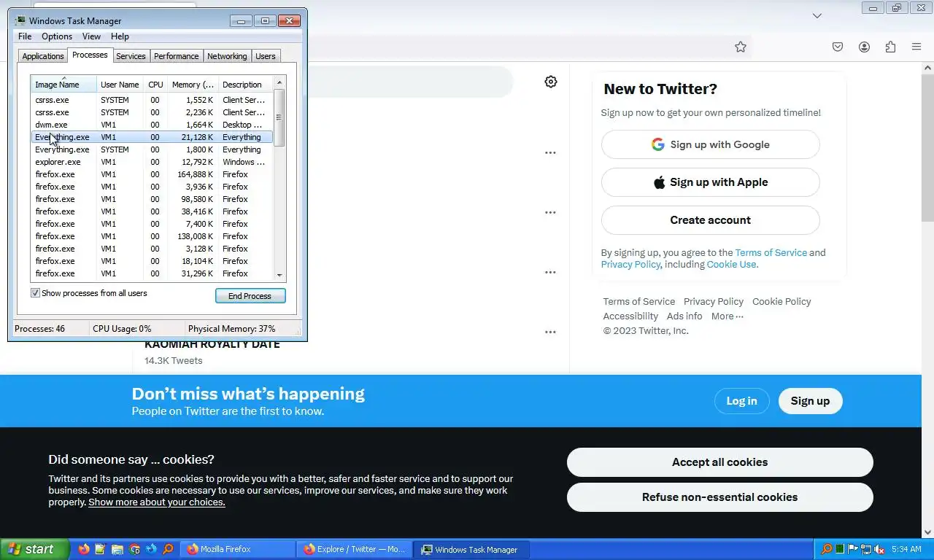Open the Ads info footer link
The image size is (934, 560).
684,316
